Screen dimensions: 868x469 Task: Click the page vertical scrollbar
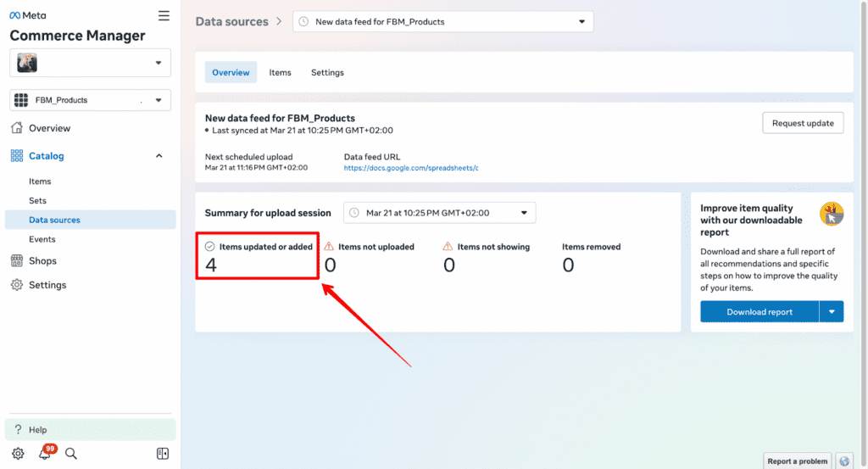tap(864, 234)
